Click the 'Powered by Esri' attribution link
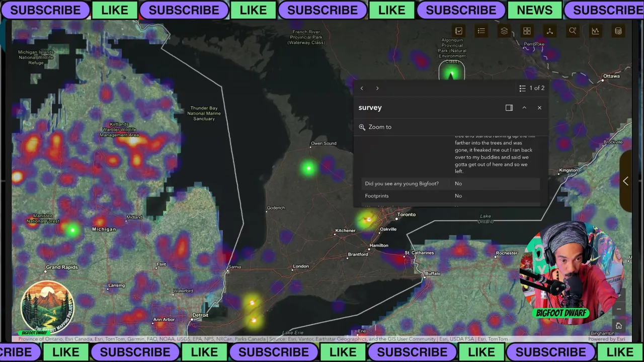This screenshot has height=362, width=644. [x=607, y=339]
